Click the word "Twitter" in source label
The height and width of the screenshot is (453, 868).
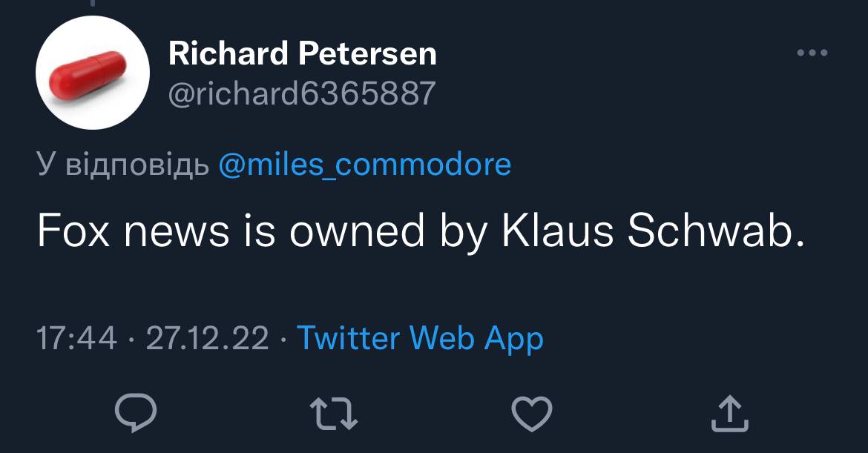[349, 339]
